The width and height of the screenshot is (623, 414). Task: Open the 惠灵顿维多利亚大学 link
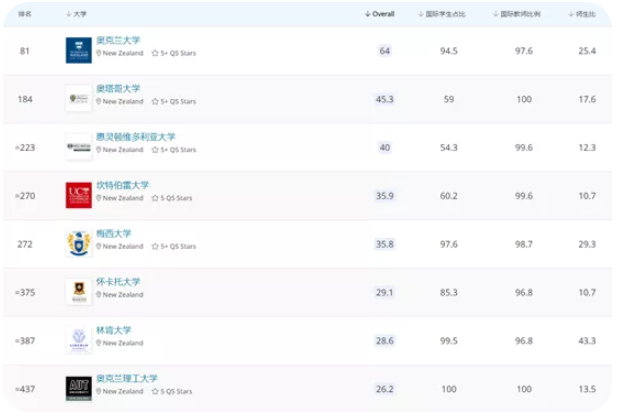click(x=135, y=137)
